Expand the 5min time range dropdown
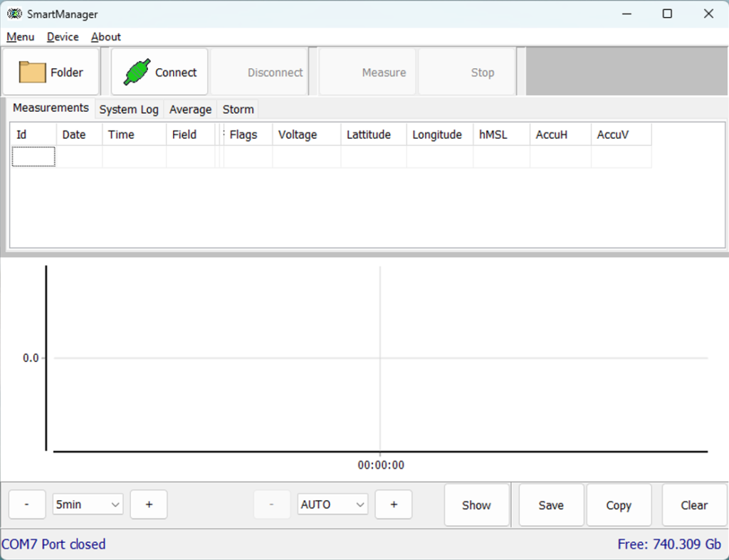Screen dimensions: 729x560 point(88,504)
